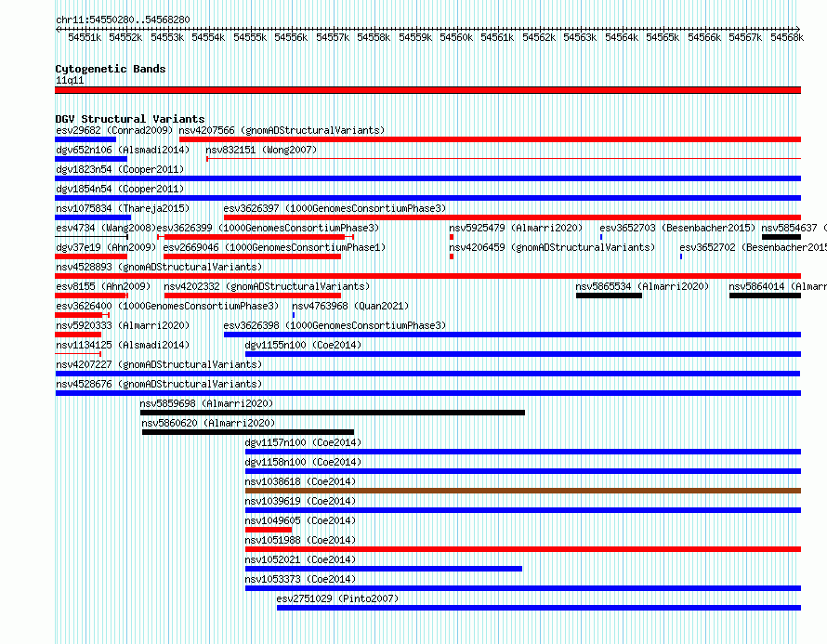Click the 54560k ruler position label
The image size is (827, 644).
pyautogui.click(x=456, y=37)
